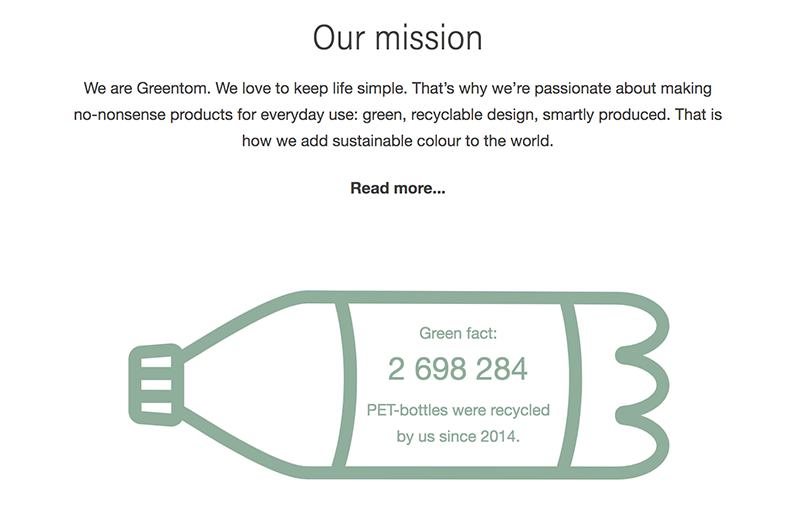The height and width of the screenshot is (507, 800).
Task: Open the "Read more..." link
Action: pos(397,188)
